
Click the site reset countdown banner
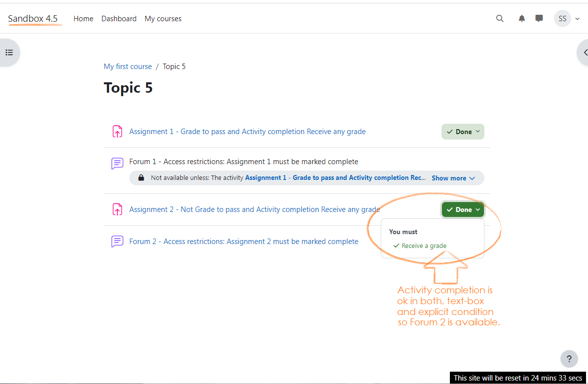(518, 378)
